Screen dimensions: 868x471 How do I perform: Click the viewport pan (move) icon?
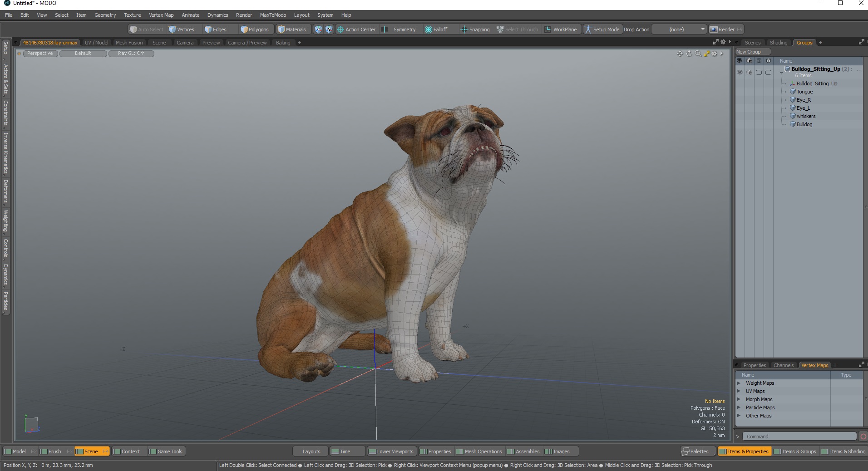point(680,54)
